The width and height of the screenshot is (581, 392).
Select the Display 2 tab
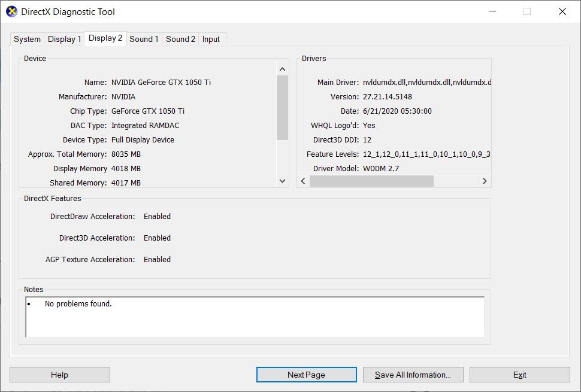pos(105,38)
